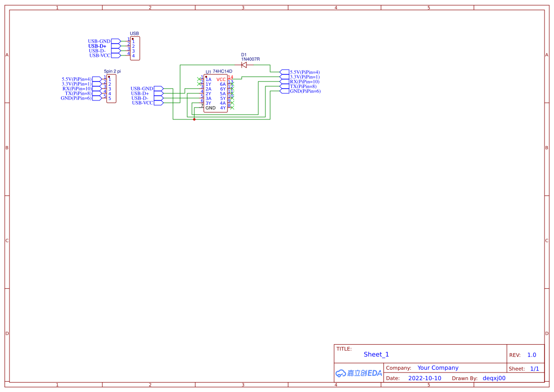This screenshot has width=554, height=392.
Task: Edit the Sheet_1 title text
Action: [x=376, y=354]
